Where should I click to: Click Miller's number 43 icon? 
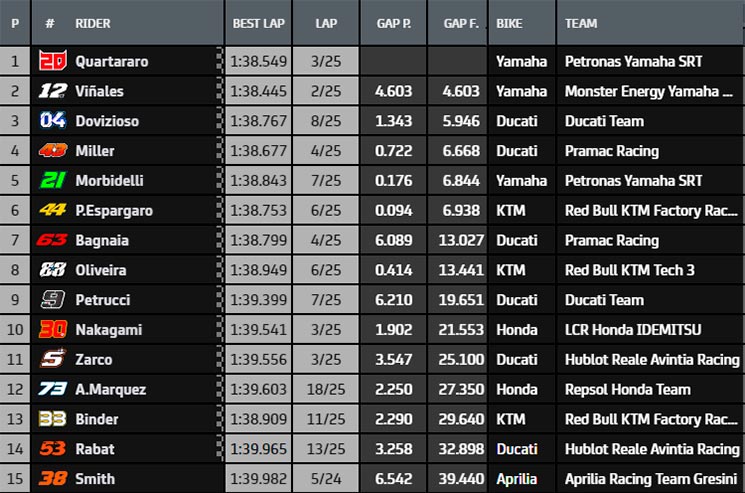(52, 151)
